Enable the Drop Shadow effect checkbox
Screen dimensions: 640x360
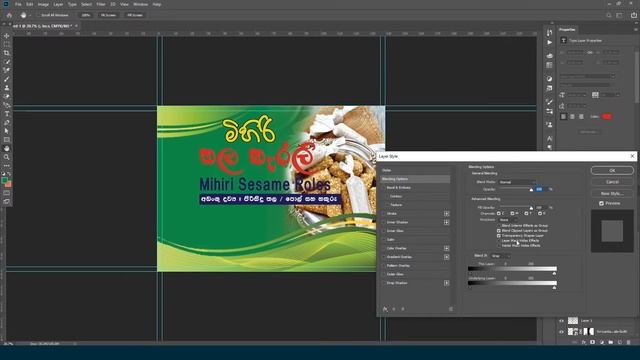click(384, 283)
